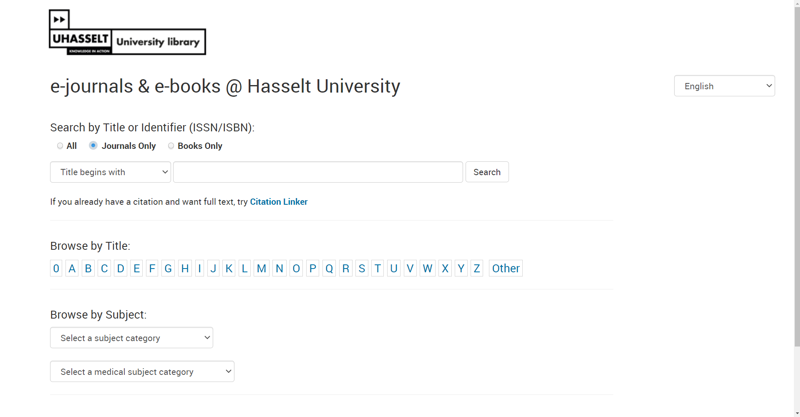The image size is (800, 417).
Task: Browse titles starting with letter E
Action: (x=137, y=268)
